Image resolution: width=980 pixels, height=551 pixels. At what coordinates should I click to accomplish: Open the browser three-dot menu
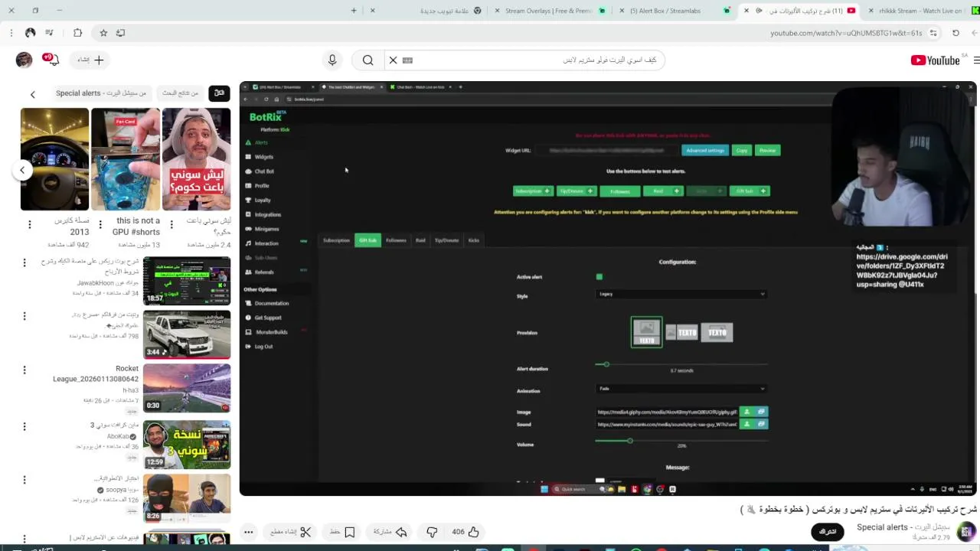(11, 33)
